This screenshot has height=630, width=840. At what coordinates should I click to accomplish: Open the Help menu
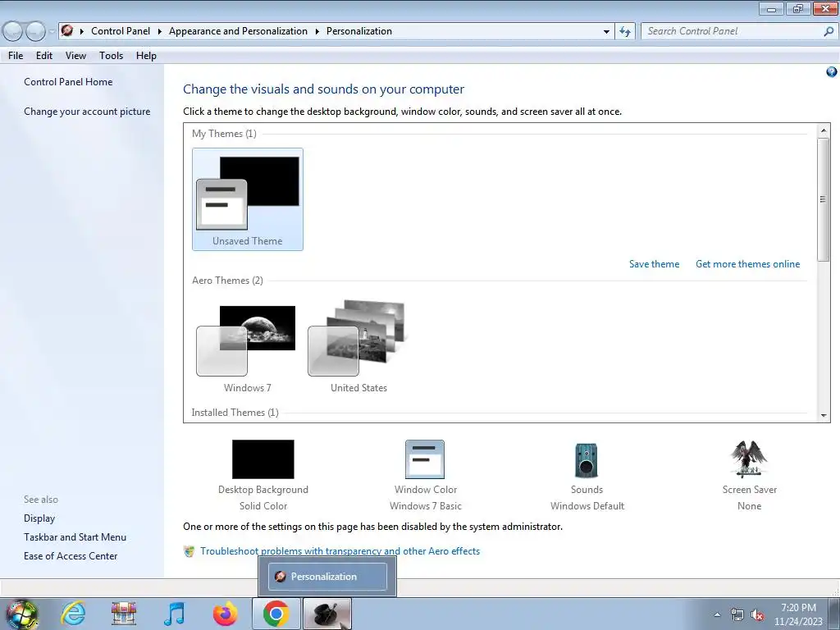146,56
